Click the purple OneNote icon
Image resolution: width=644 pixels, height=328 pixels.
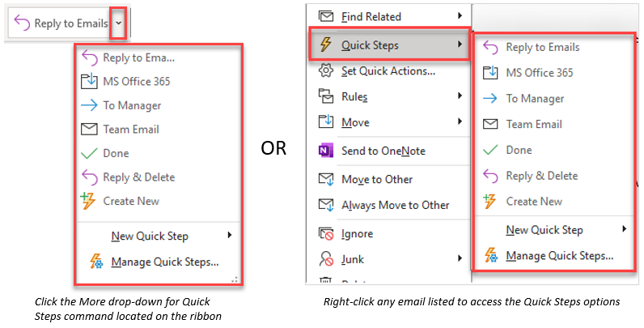pos(326,151)
